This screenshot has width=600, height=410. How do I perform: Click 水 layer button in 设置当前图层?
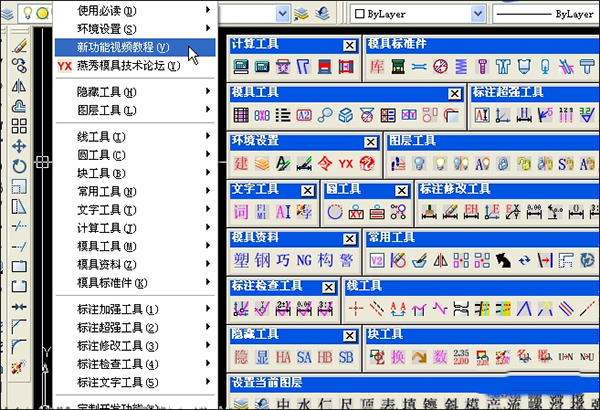[304, 403]
